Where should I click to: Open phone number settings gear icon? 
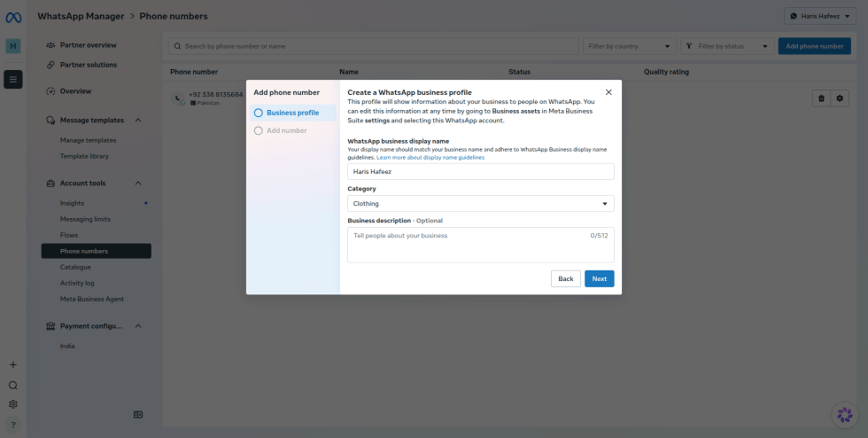[840, 98]
